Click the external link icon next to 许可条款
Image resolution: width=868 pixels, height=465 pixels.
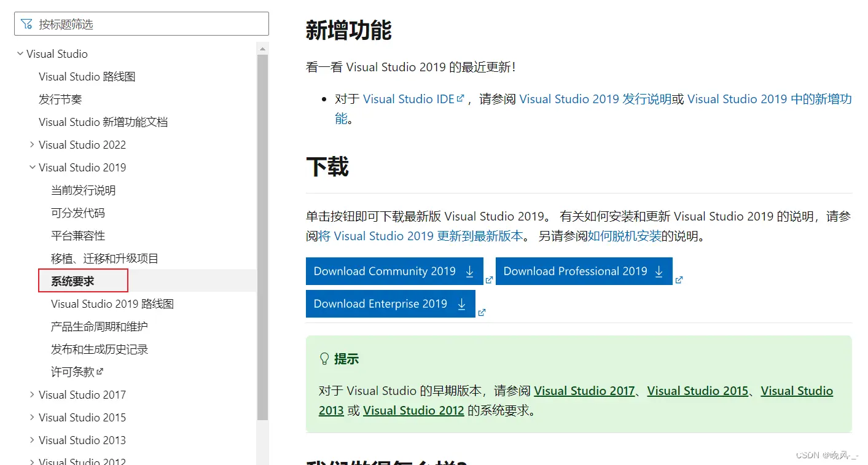[x=100, y=372]
